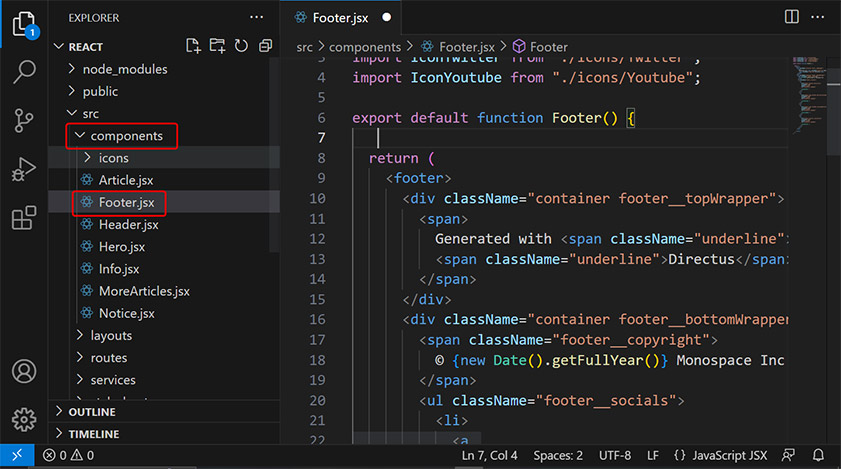Open notifications bell in status bar
The image size is (841, 469).
point(818,456)
